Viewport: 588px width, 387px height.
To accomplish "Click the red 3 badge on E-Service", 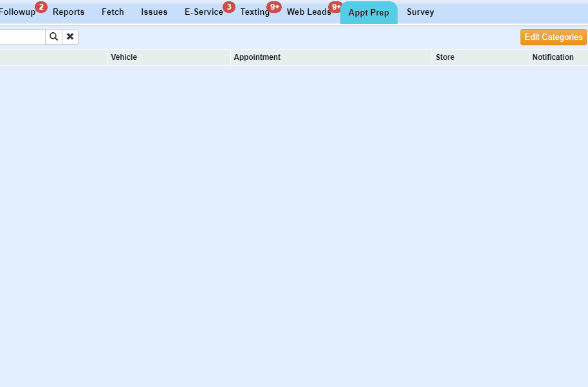I will point(229,7).
